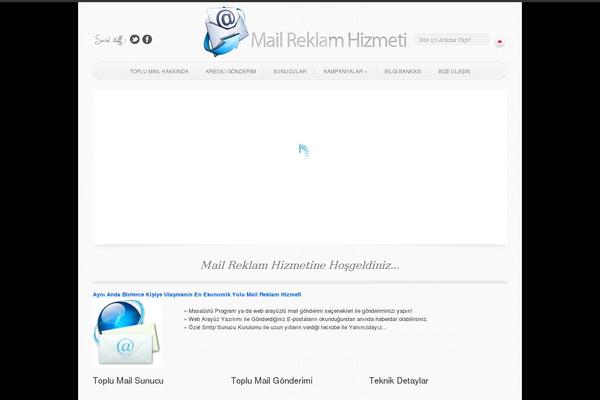Go to Bize Ulaşın menu item

[454, 72]
